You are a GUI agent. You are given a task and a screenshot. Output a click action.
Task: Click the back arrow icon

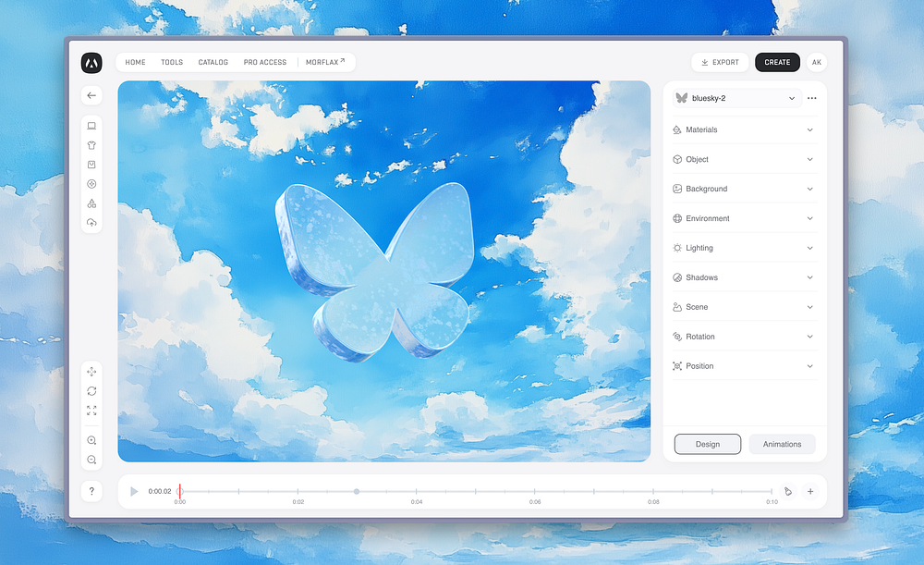coord(91,95)
